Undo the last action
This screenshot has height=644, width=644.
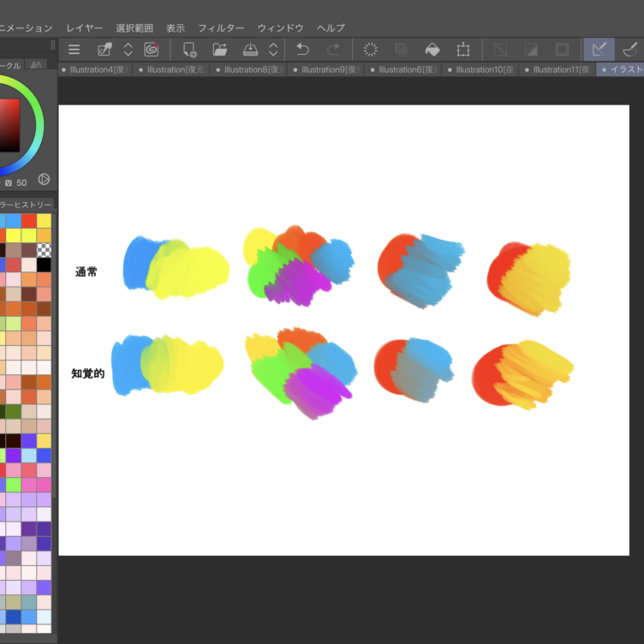click(x=302, y=50)
